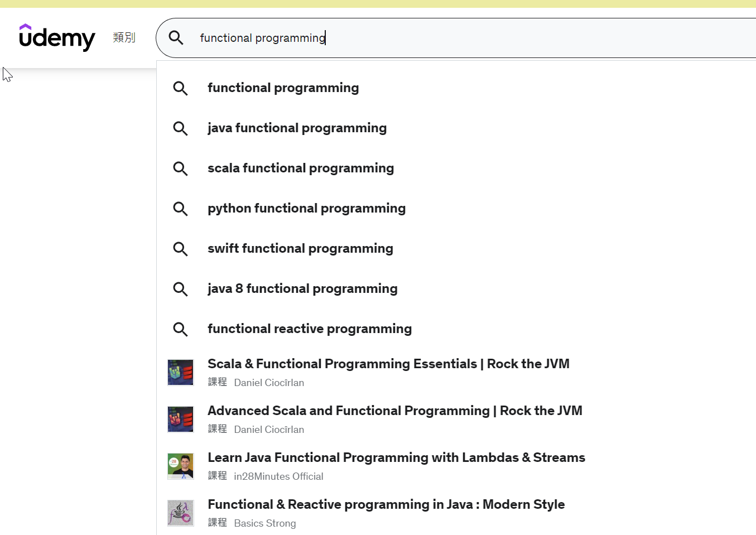
Task: Open Functional & Reactive programming in Java thumbnail
Action: [180, 513]
